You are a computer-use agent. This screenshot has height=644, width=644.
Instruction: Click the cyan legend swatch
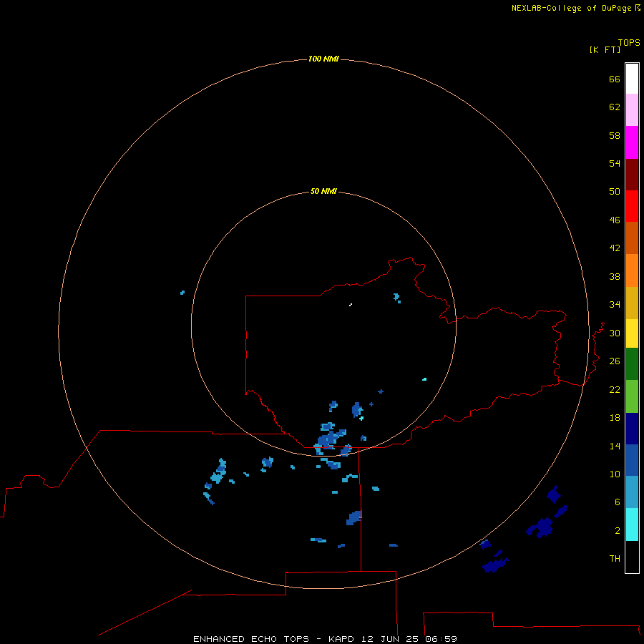632,525
